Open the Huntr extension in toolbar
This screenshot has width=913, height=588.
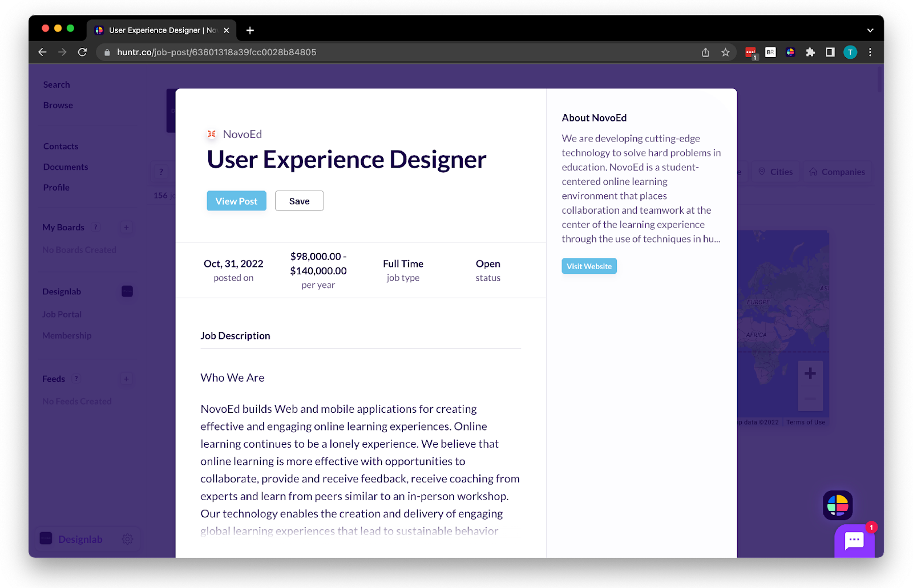(x=790, y=52)
